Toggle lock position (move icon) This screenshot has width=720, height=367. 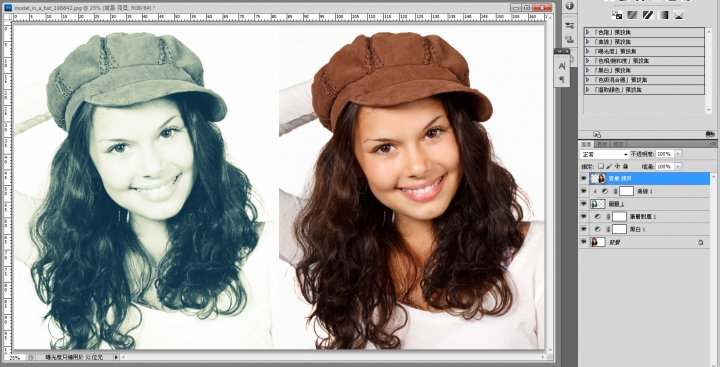point(617,166)
